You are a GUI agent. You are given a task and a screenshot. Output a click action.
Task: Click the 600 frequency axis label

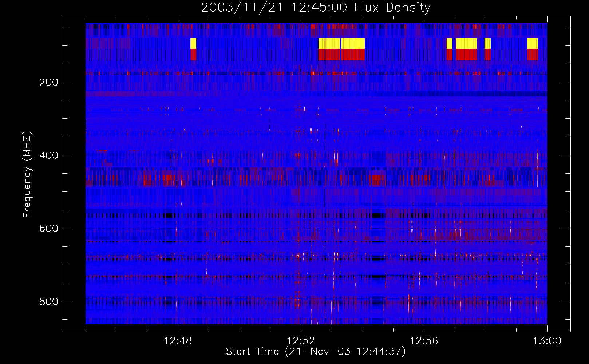click(49, 228)
